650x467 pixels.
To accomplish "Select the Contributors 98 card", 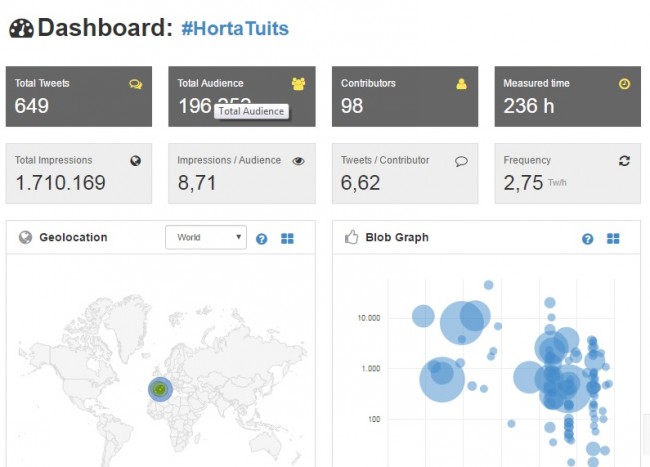I will pyautogui.click(x=404, y=97).
